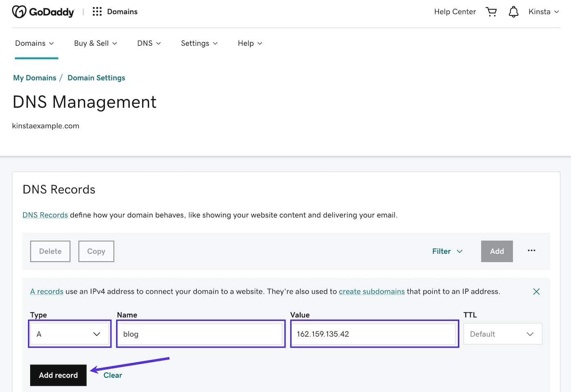Viewport: 571px width, 392px height.
Task: Open the apps grid launcher icon
Action: [97, 11]
